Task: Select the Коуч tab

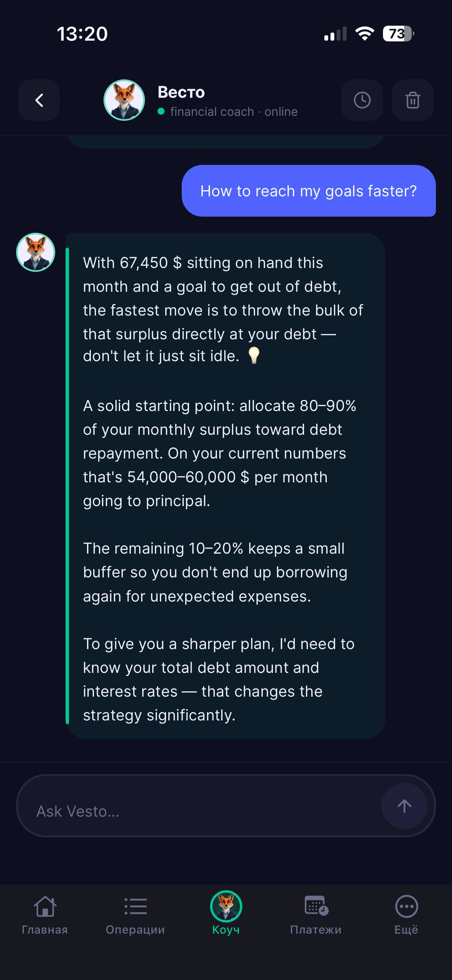Action: 226,914
